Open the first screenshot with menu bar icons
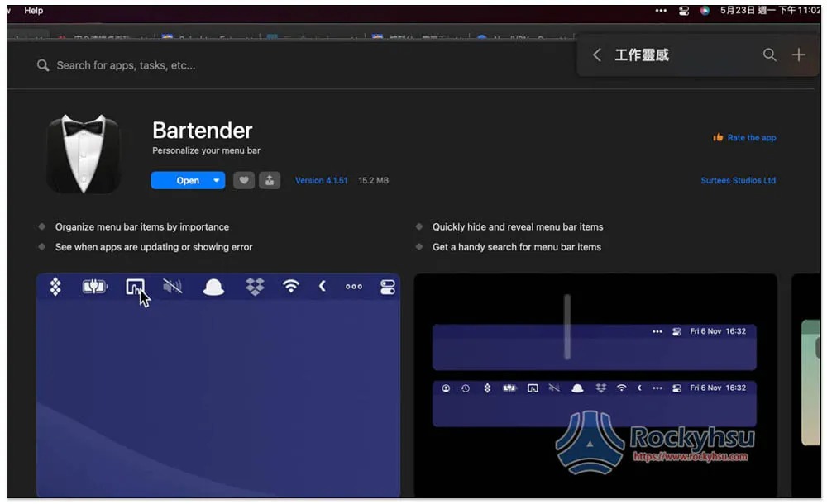827x504 pixels. (218, 385)
